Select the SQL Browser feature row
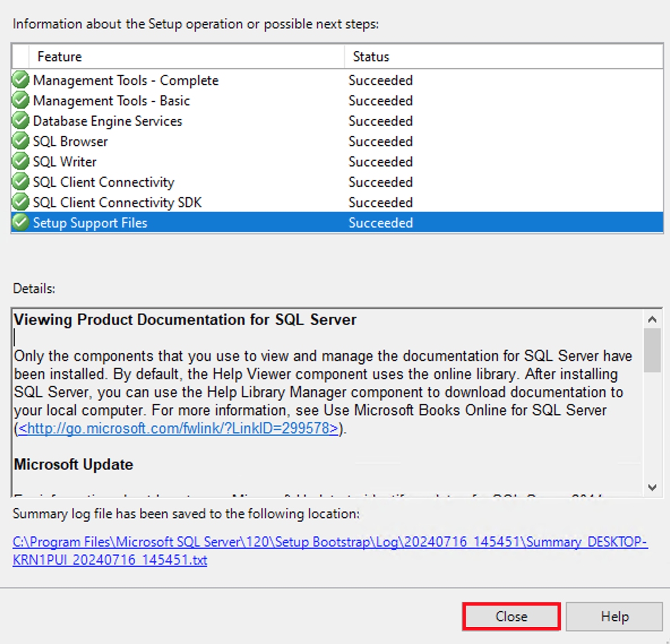Viewport: 670px width, 644px height. click(170, 141)
